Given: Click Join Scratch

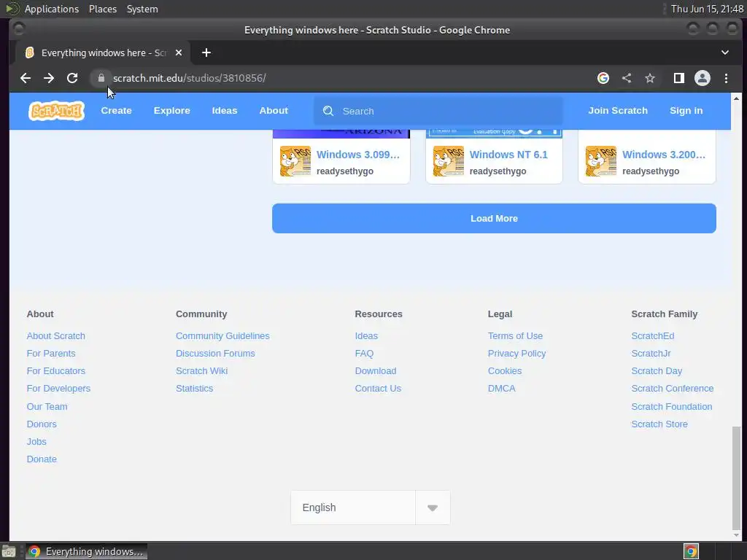Looking at the screenshot, I should pos(617,111).
